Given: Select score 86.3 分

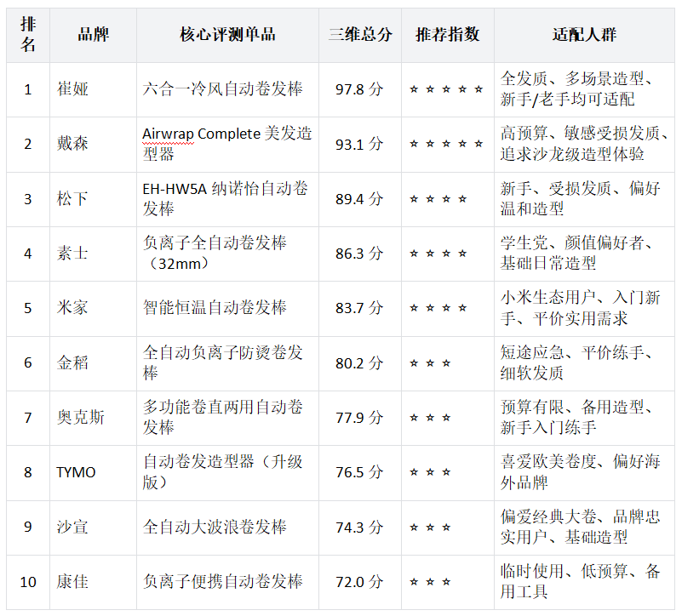Looking at the screenshot, I should point(360,254).
